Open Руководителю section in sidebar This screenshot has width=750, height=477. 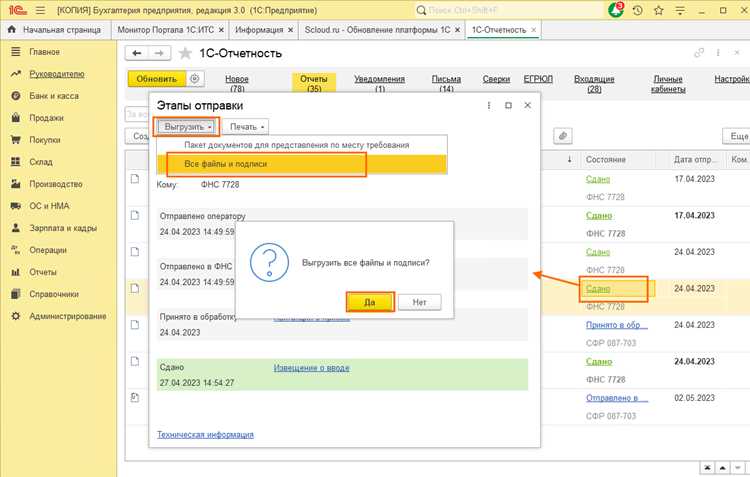coord(56,74)
